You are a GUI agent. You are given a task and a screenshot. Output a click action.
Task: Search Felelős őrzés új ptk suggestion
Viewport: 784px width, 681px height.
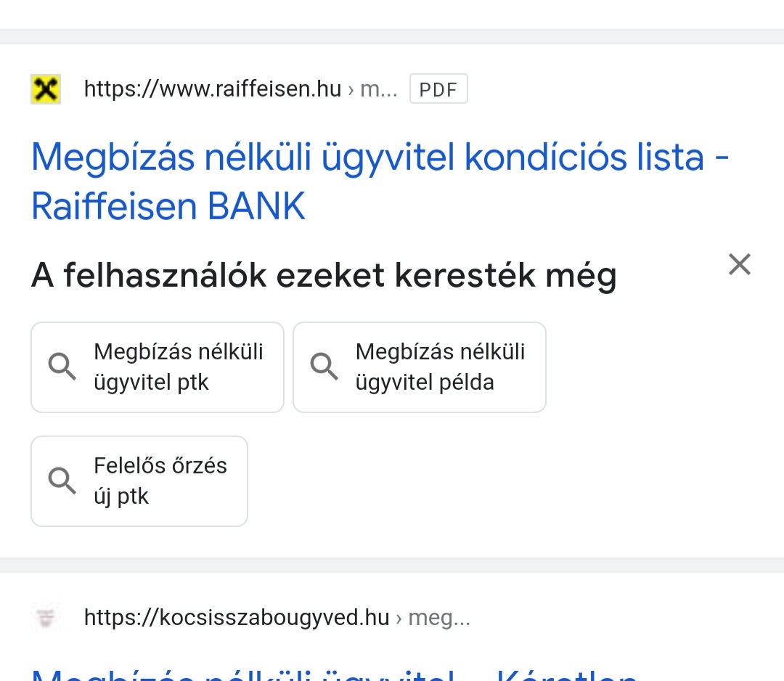(139, 481)
